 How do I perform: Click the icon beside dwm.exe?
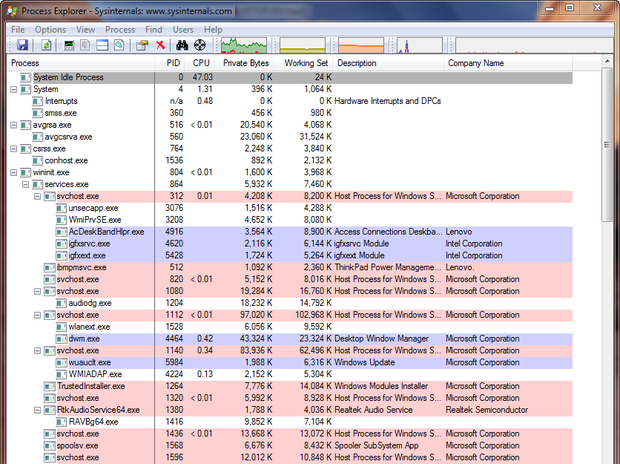click(61, 339)
